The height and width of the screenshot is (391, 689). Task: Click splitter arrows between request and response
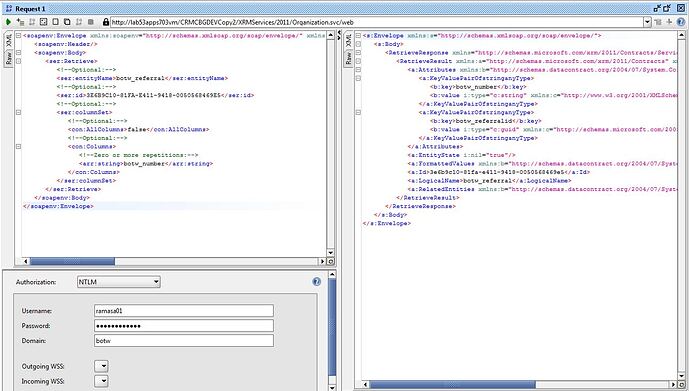tap(339, 36)
